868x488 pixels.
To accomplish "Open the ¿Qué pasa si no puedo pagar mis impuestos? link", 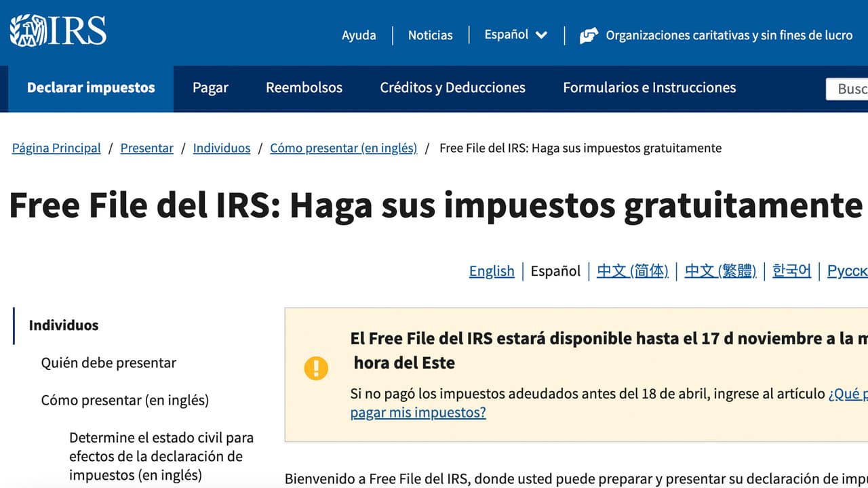I will point(418,412).
